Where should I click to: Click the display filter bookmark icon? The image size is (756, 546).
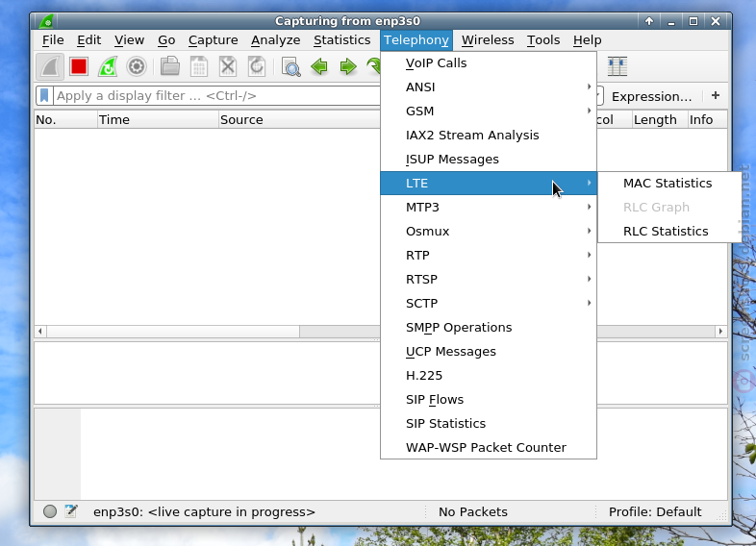[44, 95]
